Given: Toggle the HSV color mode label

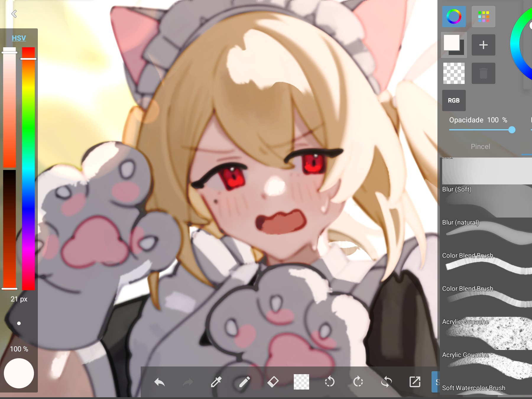Looking at the screenshot, I should coord(19,38).
